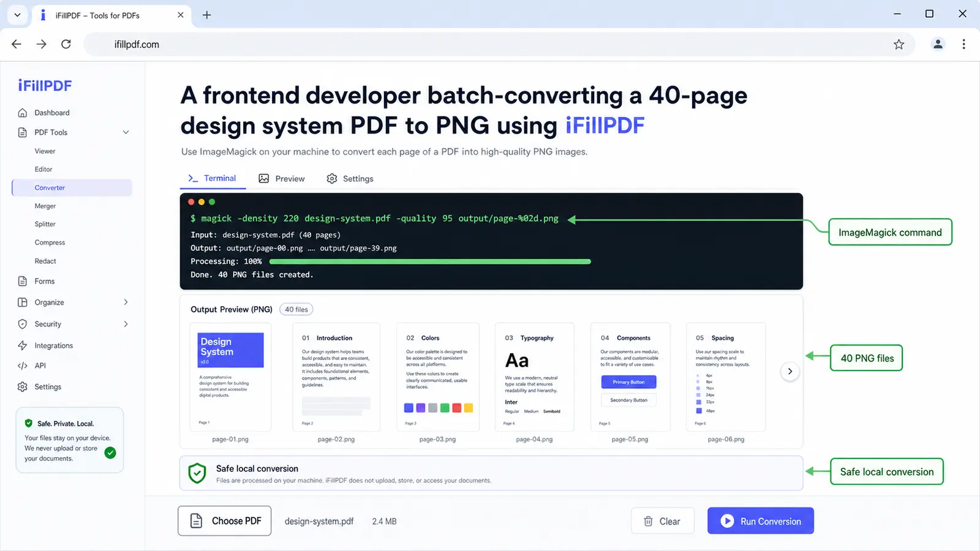The image size is (980, 551).
Task: Open the tab search dropdown
Action: pyautogui.click(x=17, y=15)
